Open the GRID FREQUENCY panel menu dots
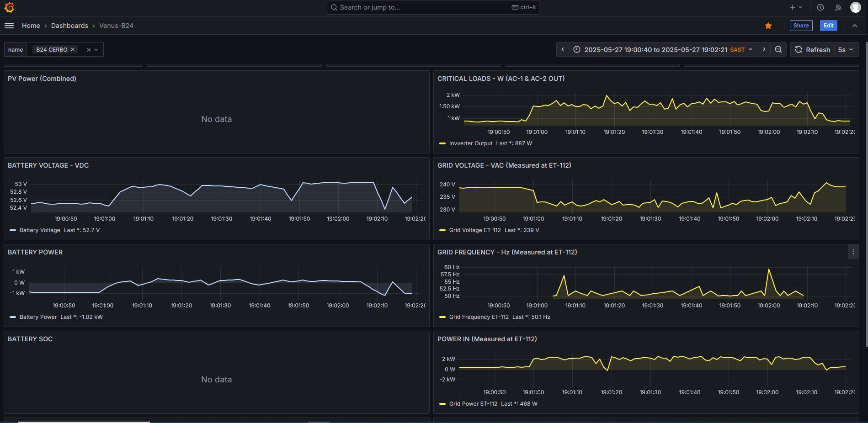 point(853,252)
